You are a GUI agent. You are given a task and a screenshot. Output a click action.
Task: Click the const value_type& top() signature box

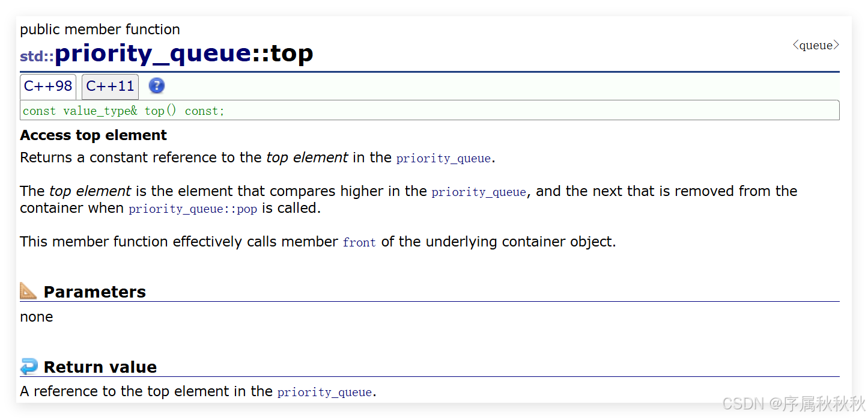(429, 111)
